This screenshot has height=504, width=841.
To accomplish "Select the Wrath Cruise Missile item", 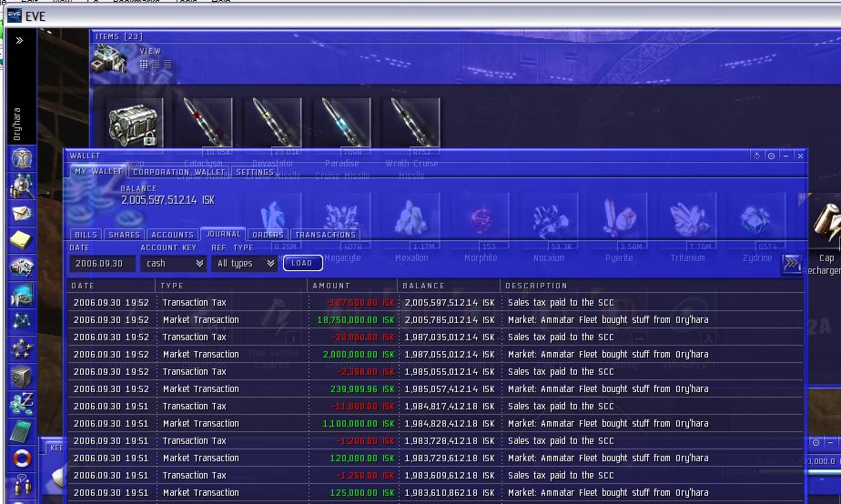I will click(411, 124).
